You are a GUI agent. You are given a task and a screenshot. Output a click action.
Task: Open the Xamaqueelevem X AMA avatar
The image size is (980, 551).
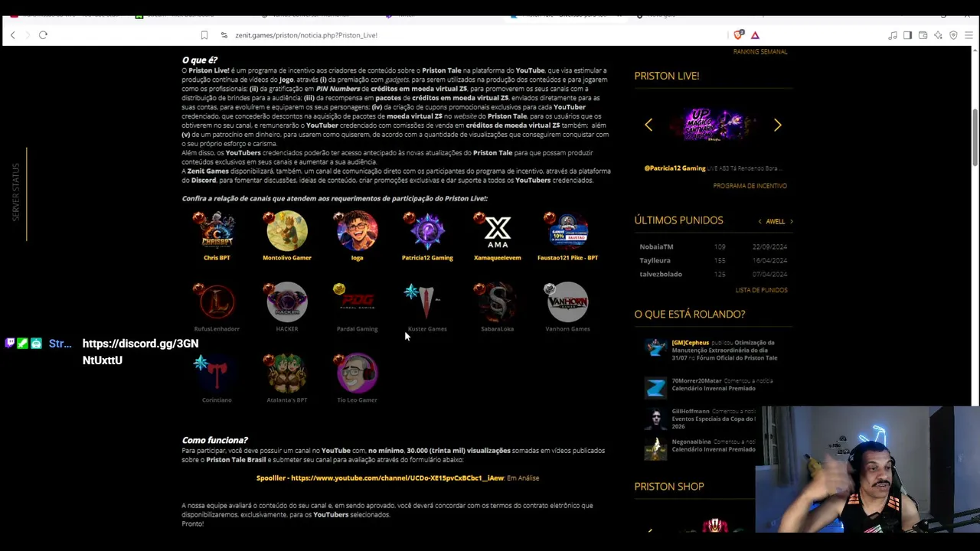[x=498, y=230]
